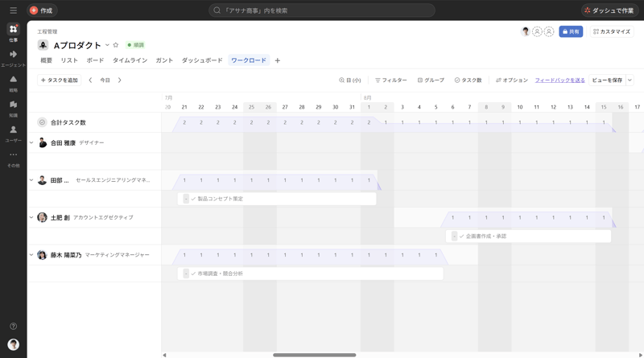The height and width of the screenshot is (358, 644).
Task: Open the オプション settings
Action: pyautogui.click(x=512, y=80)
